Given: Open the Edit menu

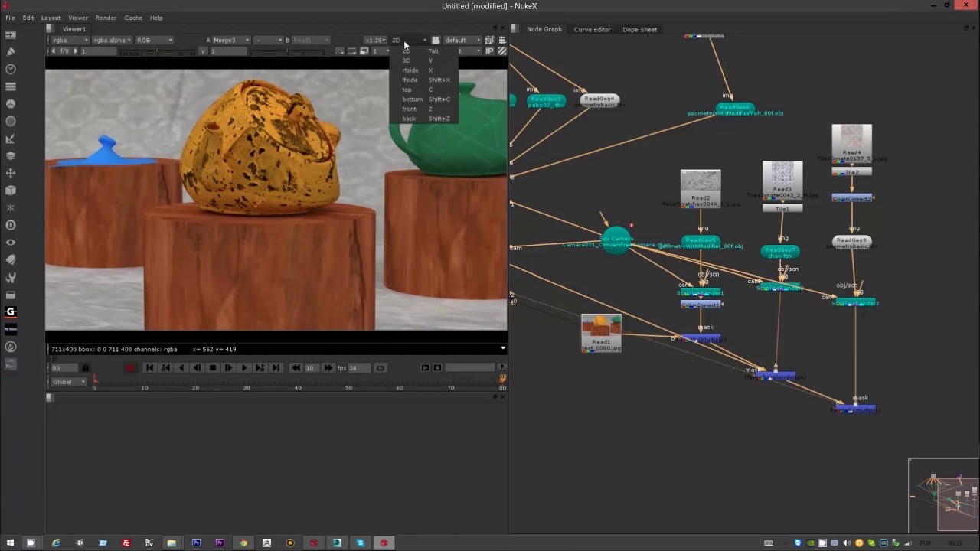Looking at the screenshot, I should (28, 18).
